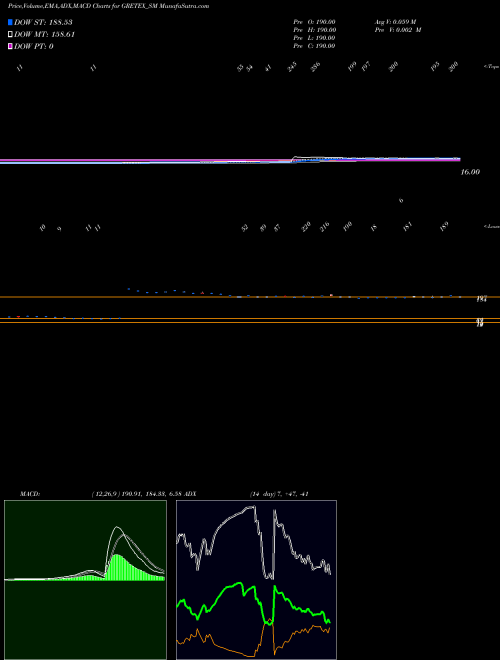This screenshot has height=660, width=500.
Task: Open the ADX indicator chart panel
Action: pos(256,580)
